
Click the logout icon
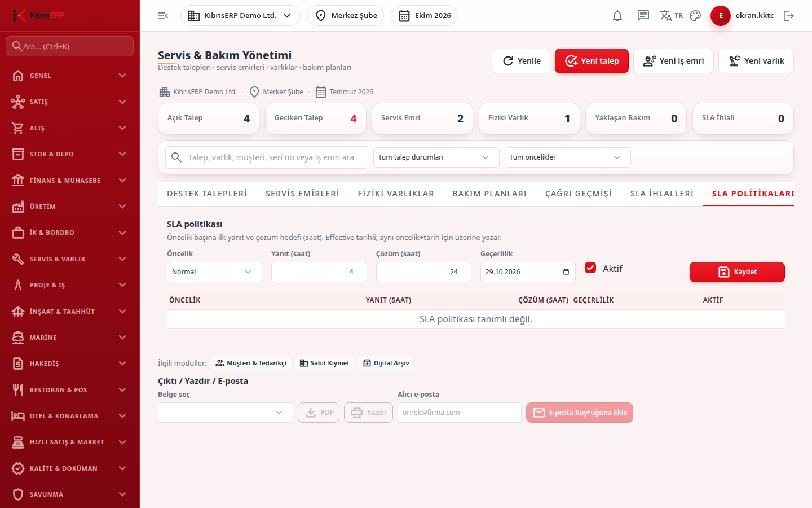point(789,16)
